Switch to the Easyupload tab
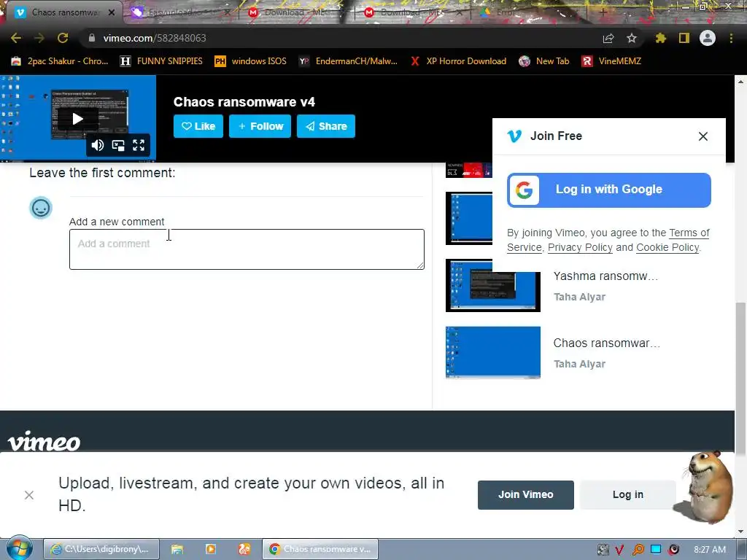Viewport: 747px width, 560px height. coord(181,12)
